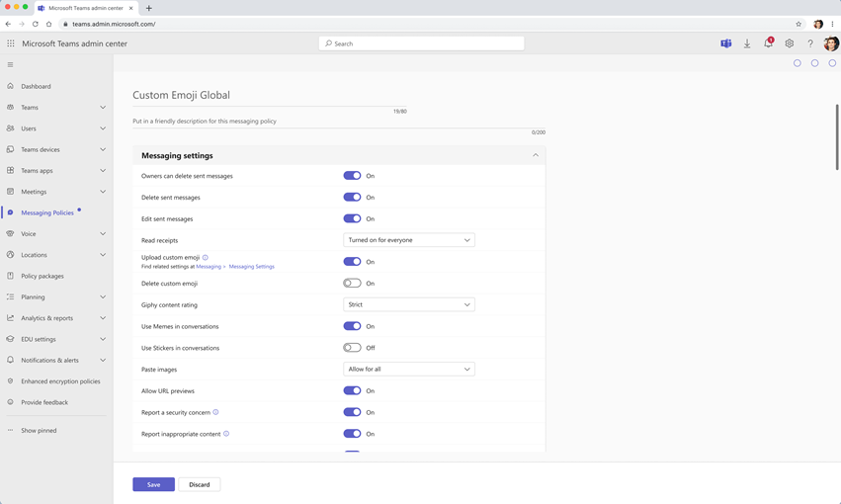Click the Locations globe icon
Screen dimensions: 841x504
coord(10,255)
